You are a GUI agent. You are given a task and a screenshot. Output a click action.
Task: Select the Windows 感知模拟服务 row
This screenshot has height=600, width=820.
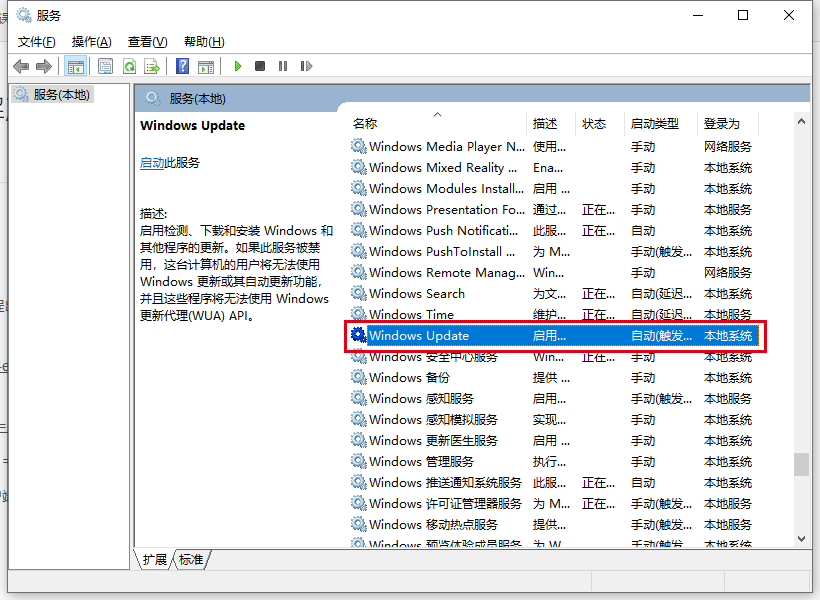pyautogui.click(x=554, y=420)
